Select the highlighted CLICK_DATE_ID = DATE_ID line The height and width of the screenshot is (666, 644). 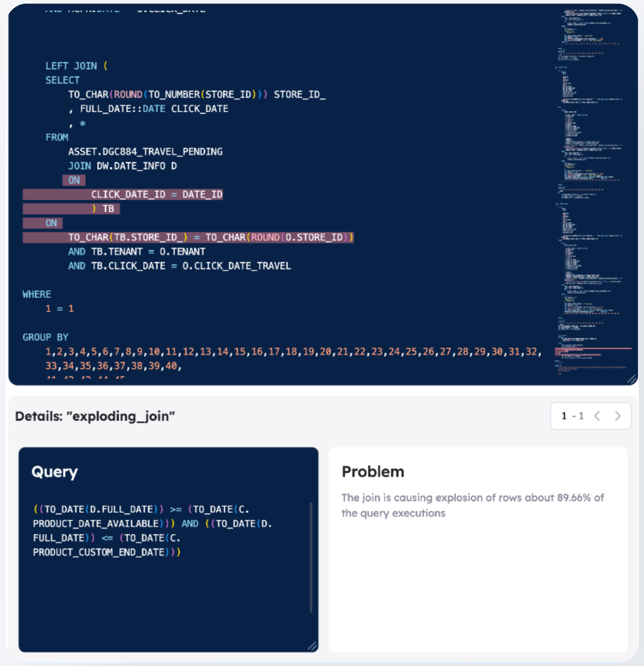click(157, 194)
